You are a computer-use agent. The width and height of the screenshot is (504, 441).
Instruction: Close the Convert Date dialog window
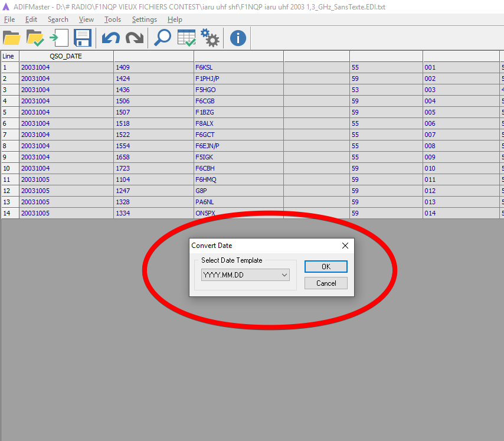pyautogui.click(x=345, y=246)
